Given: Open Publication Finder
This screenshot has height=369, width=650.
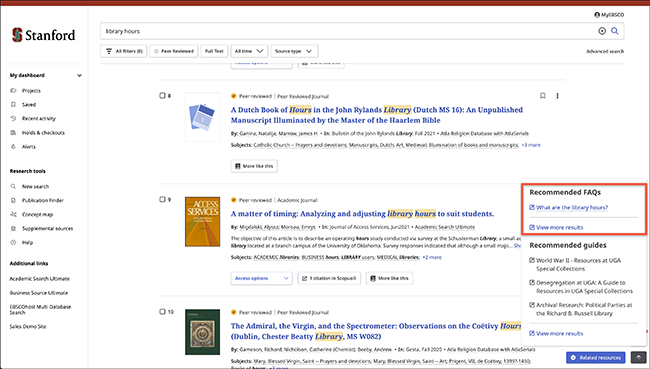Looking at the screenshot, I should click(43, 201).
